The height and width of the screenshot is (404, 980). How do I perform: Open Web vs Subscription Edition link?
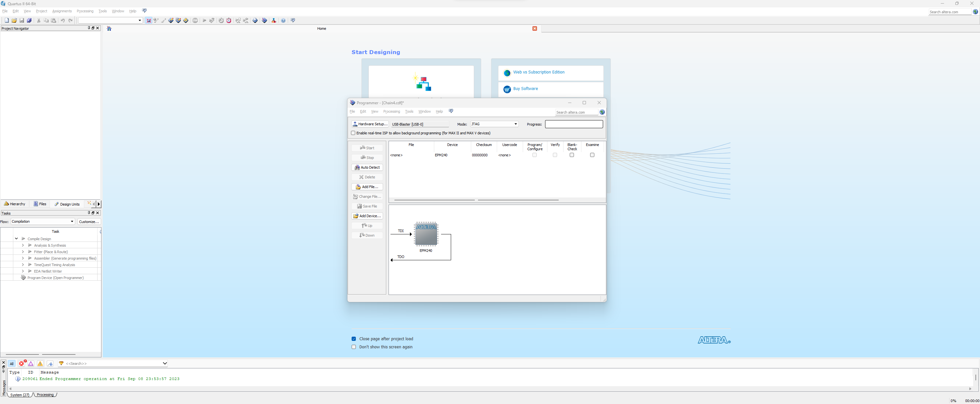point(539,72)
